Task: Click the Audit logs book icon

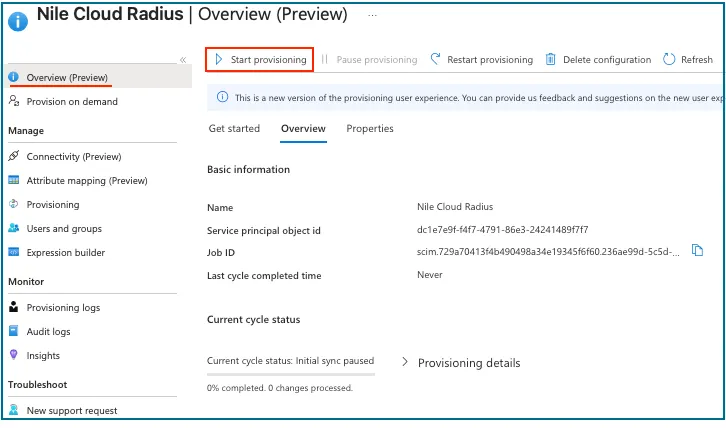Action: pos(14,331)
